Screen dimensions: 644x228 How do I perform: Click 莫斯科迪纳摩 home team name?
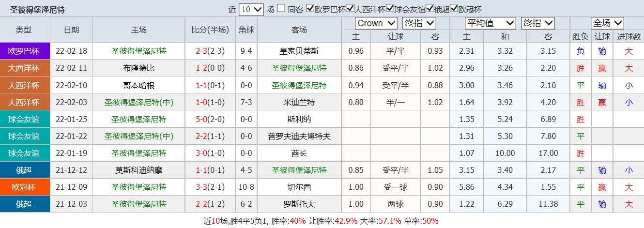pos(139,170)
